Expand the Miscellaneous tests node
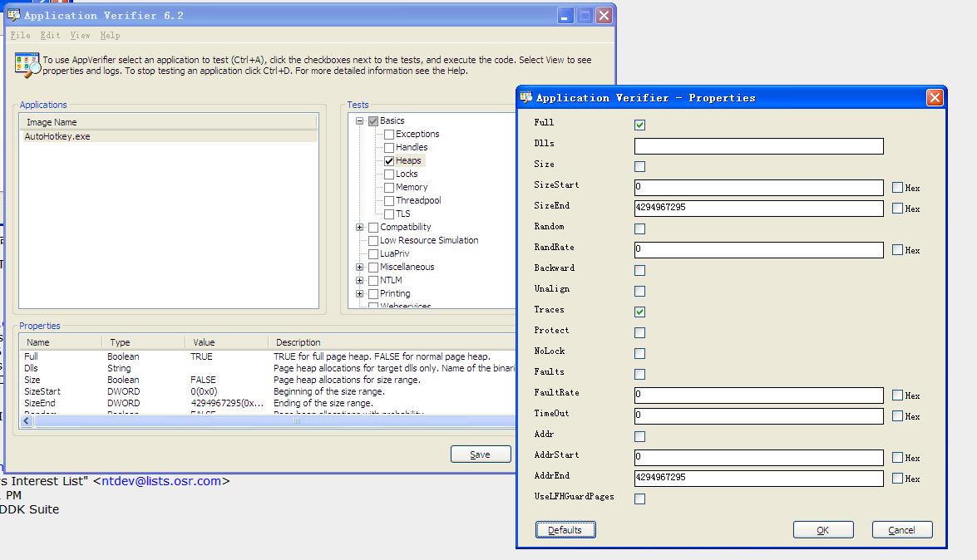The image size is (977, 560). [360, 267]
